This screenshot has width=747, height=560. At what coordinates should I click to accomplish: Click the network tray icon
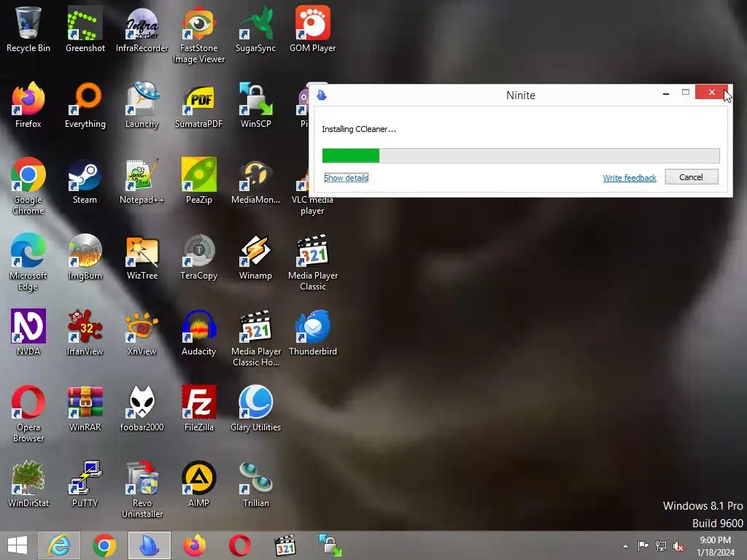pyautogui.click(x=661, y=545)
